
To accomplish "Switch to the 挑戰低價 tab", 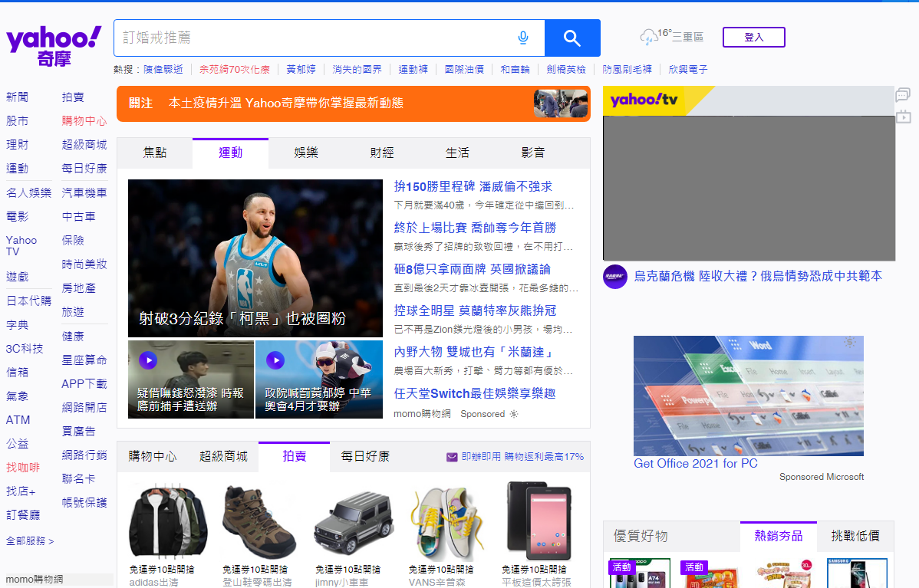I will (855, 536).
